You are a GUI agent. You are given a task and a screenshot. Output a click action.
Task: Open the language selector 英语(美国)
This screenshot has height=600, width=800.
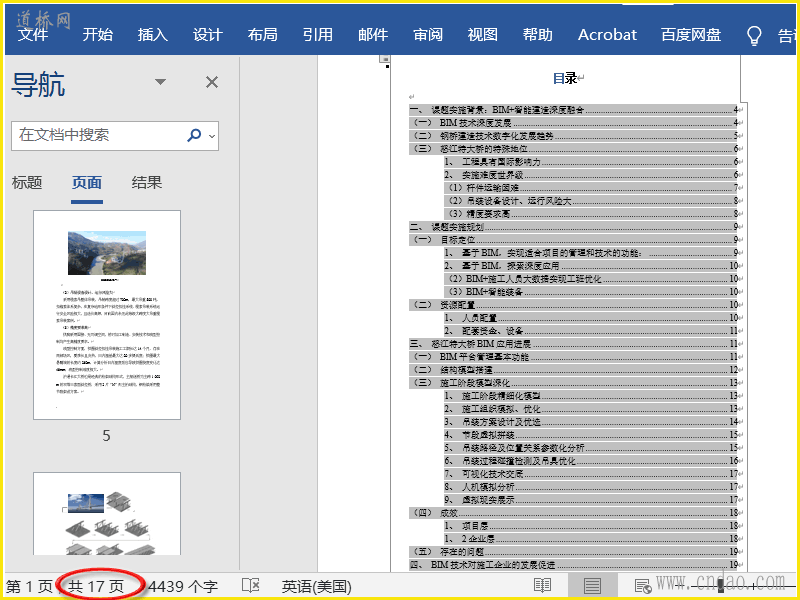click(x=313, y=586)
